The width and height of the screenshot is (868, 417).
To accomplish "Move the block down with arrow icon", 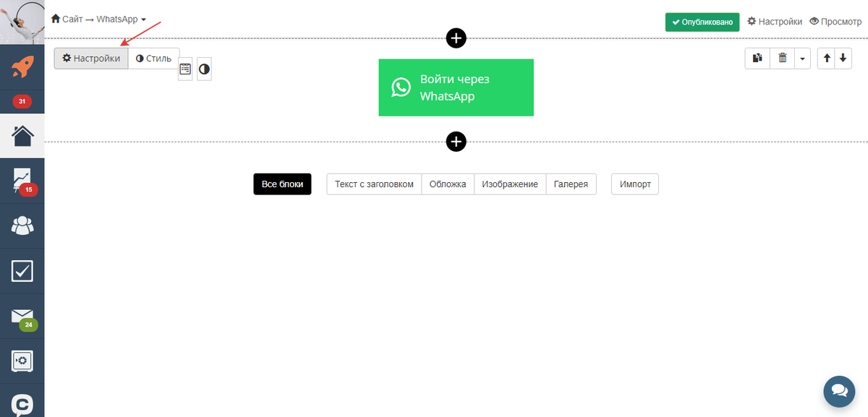I will coord(842,59).
